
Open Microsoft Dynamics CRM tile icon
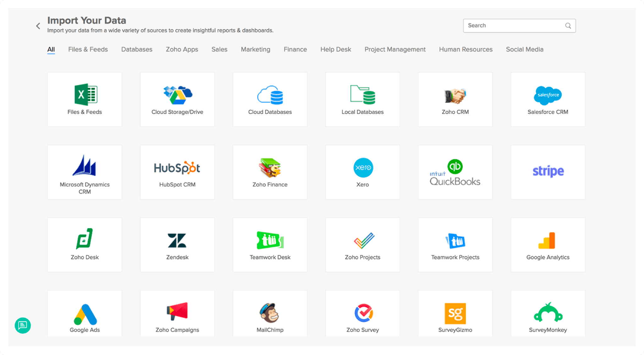pyautogui.click(x=84, y=165)
